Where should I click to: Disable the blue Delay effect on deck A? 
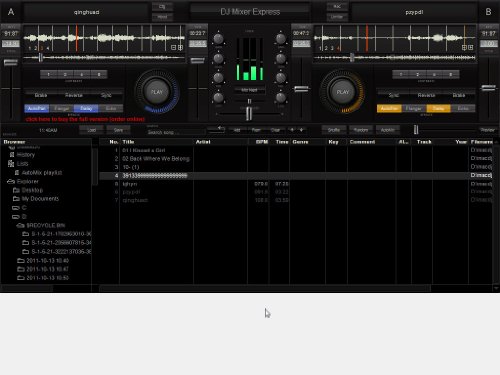coord(86,108)
